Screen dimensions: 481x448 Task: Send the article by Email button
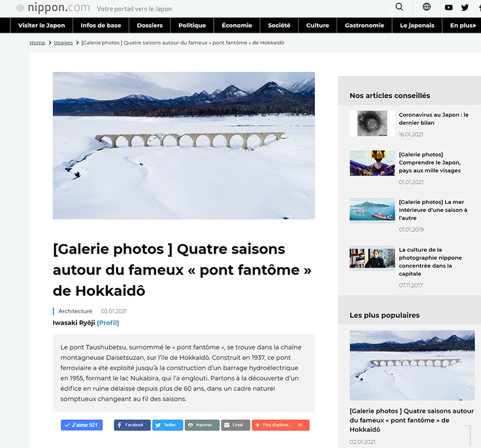click(235, 425)
